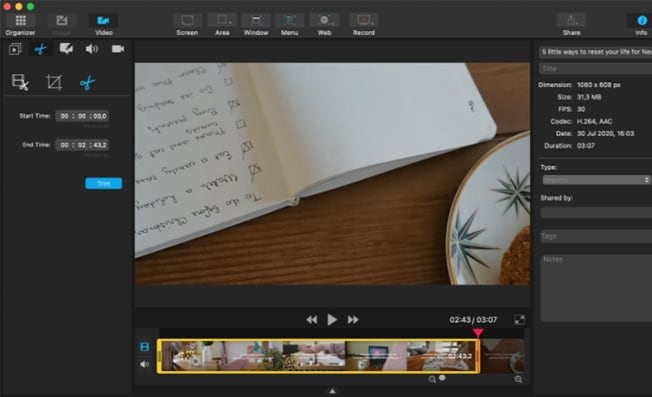This screenshot has height=397, width=652.
Task: Select the crop video tool
Action: click(54, 82)
